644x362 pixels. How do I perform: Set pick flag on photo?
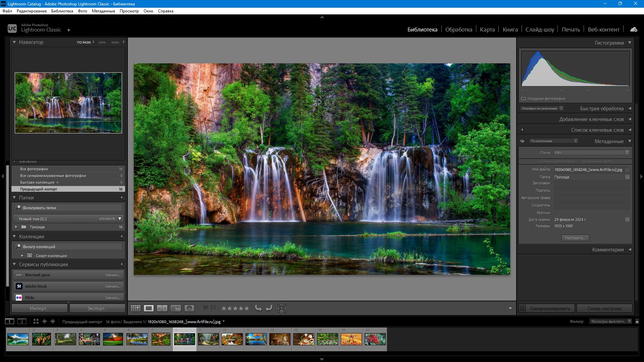tap(206, 308)
